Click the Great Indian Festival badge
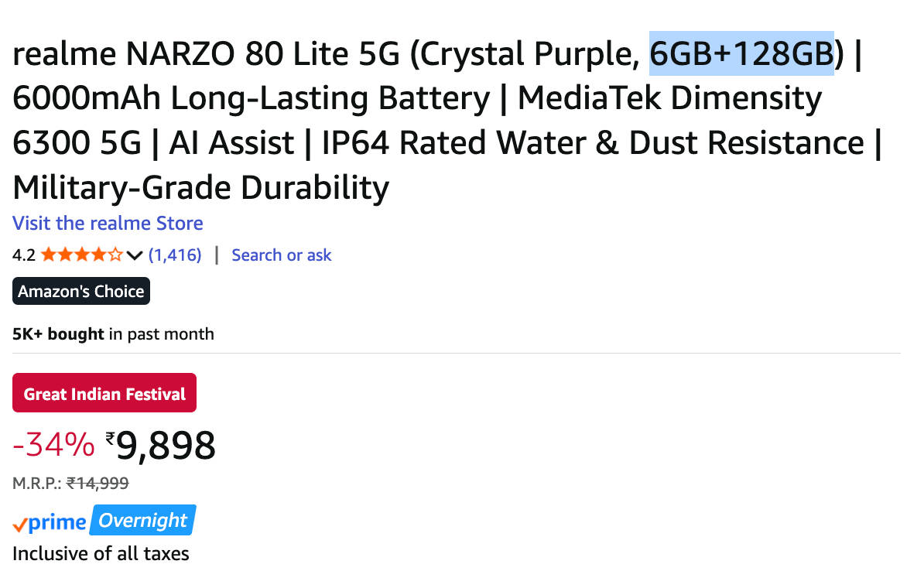924x571 pixels. click(x=104, y=393)
